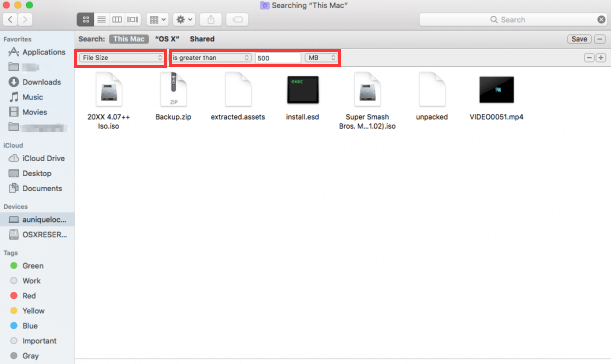The image size is (611, 364).
Task: Switch to list view
Action: tap(101, 19)
